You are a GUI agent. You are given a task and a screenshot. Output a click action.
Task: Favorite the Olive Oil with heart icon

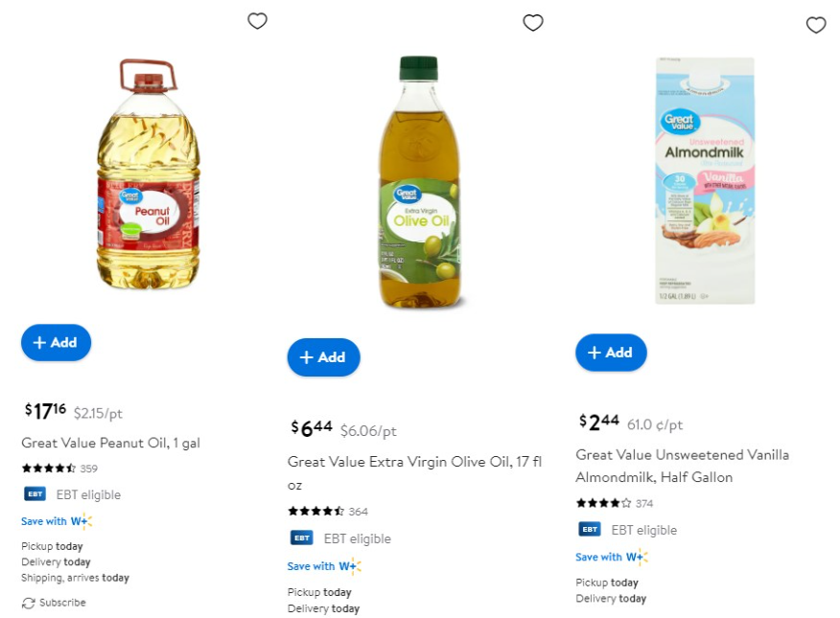(x=533, y=22)
